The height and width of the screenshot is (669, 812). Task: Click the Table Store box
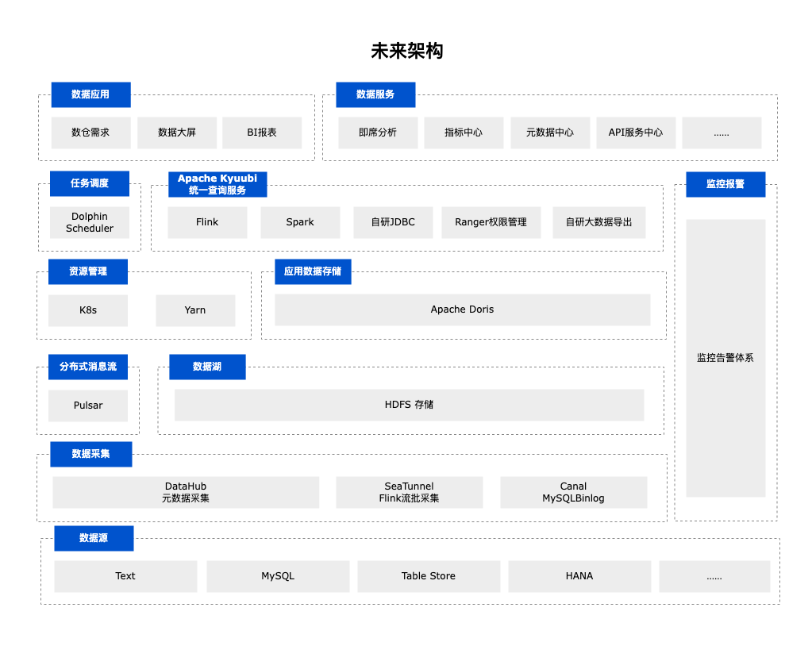[x=429, y=576]
